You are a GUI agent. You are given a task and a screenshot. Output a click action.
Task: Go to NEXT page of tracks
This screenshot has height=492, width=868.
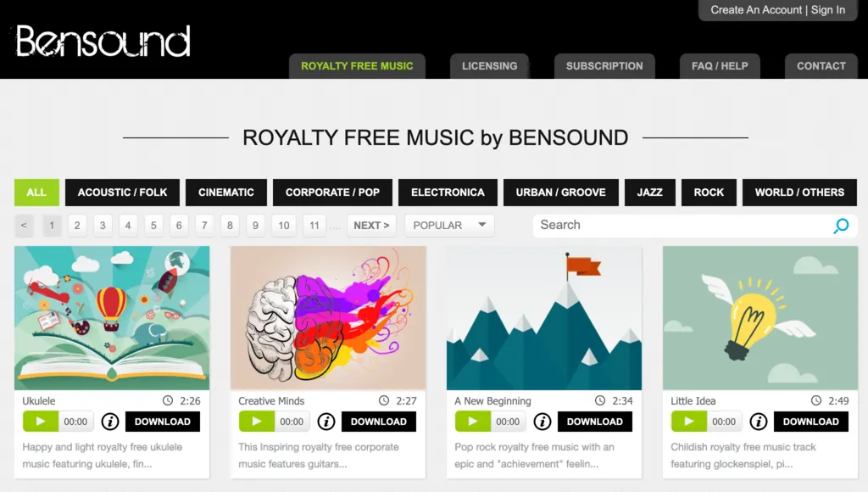(371, 226)
